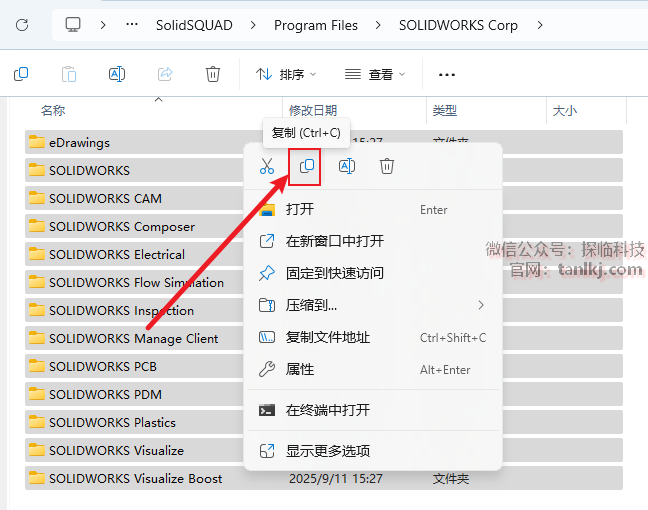Click SOLIDWORKS Plastics folder icon

37,422
